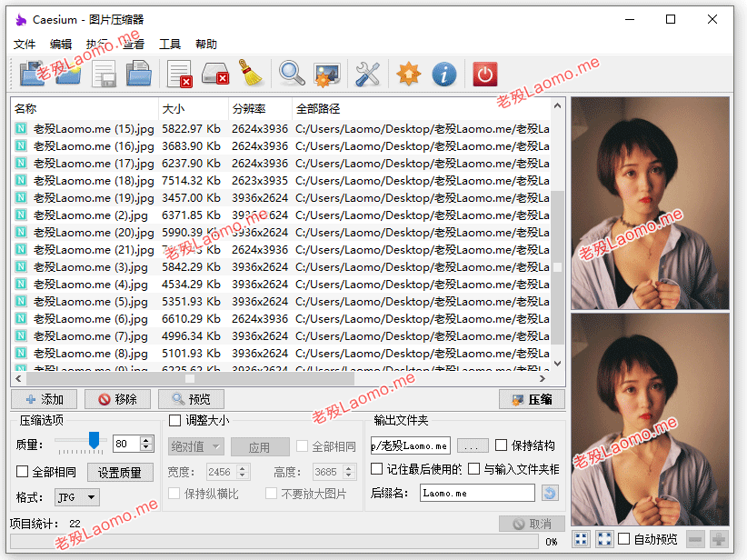The width and height of the screenshot is (747, 560).
Task: Check the 自动预览 checkbox
Action: (623, 539)
